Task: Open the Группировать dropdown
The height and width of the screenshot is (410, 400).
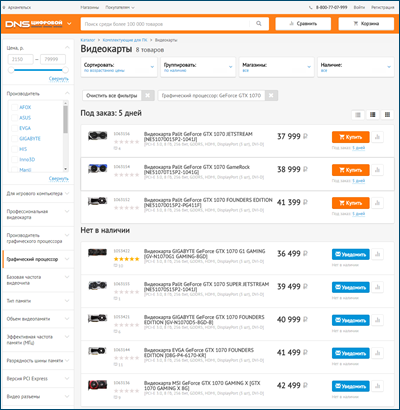Action: [x=198, y=67]
